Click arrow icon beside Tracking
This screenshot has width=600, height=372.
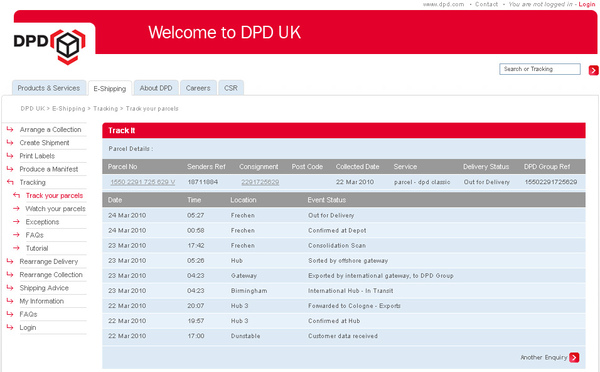tap(10, 182)
